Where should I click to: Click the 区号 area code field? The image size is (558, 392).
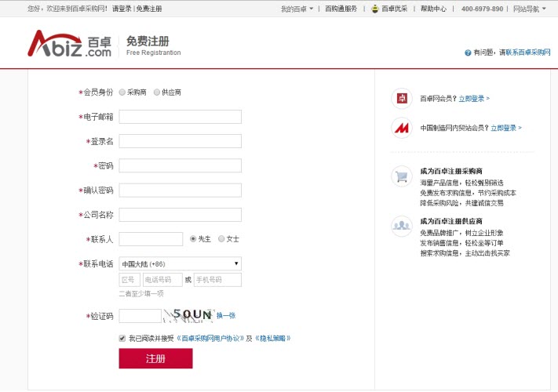pos(129,280)
